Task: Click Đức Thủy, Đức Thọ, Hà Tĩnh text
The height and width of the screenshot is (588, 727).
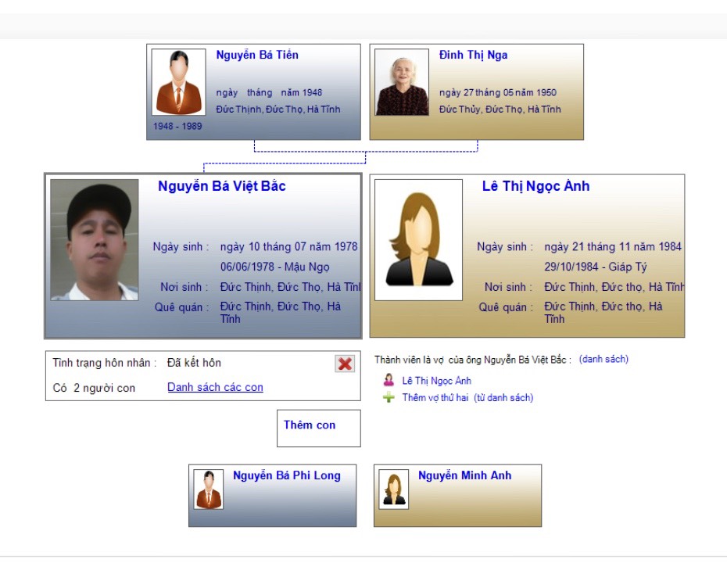Action: click(x=500, y=109)
